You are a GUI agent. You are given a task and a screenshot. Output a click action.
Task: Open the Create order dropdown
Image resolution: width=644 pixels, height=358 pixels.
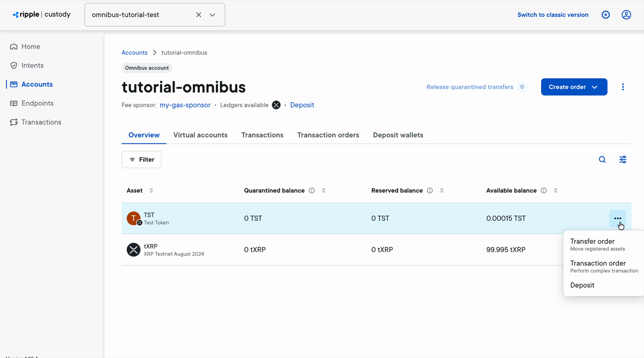click(574, 87)
